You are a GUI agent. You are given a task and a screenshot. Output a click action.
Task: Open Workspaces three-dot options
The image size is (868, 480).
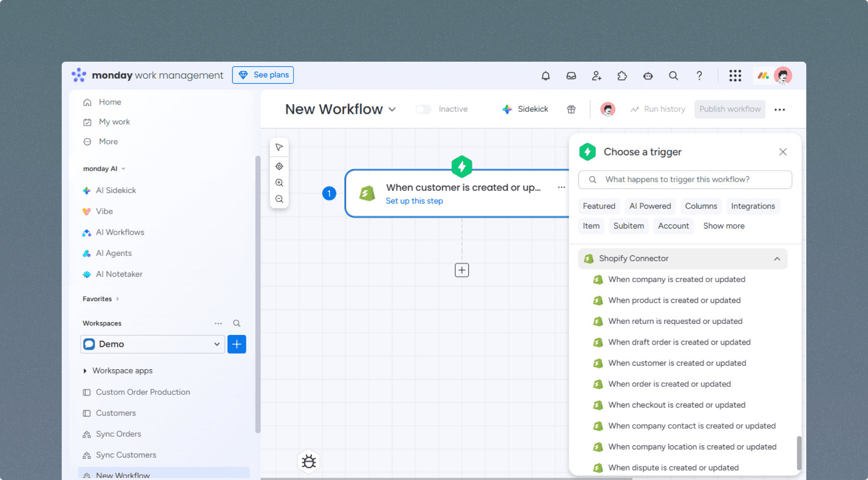218,323
